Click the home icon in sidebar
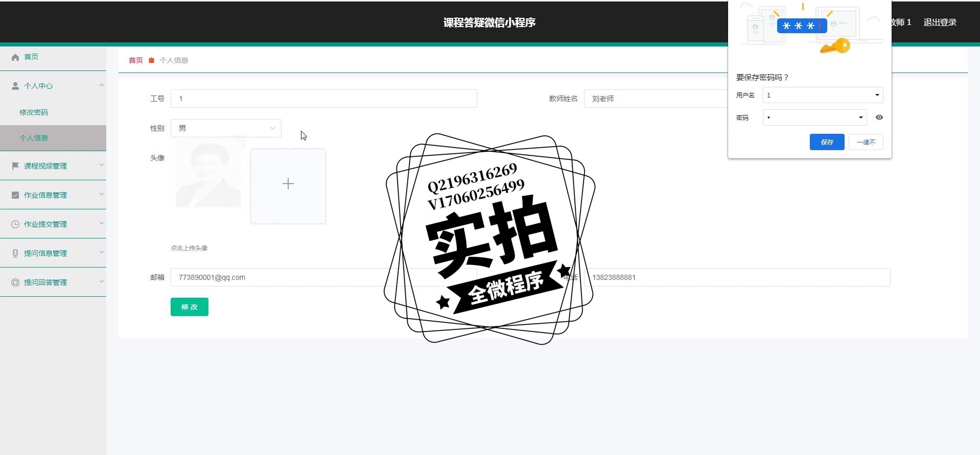 point(15,57)
